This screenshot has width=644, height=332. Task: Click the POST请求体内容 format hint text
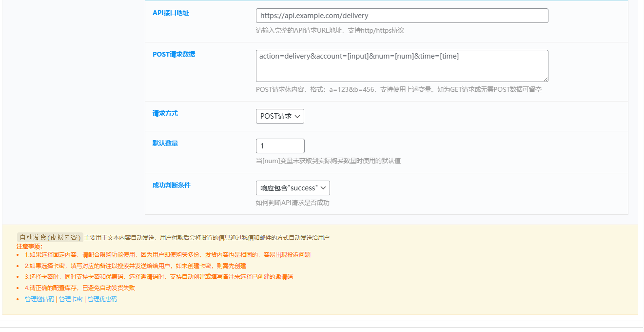(399, 89)
